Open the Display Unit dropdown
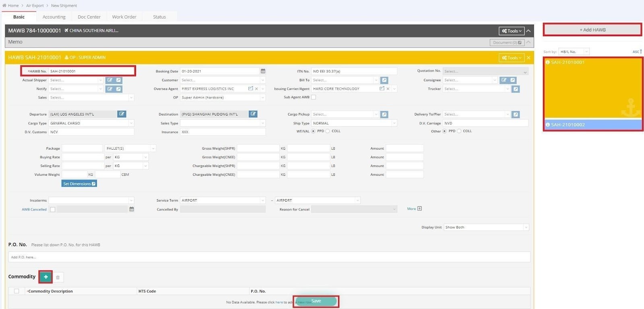 click(x=486, y=227)
